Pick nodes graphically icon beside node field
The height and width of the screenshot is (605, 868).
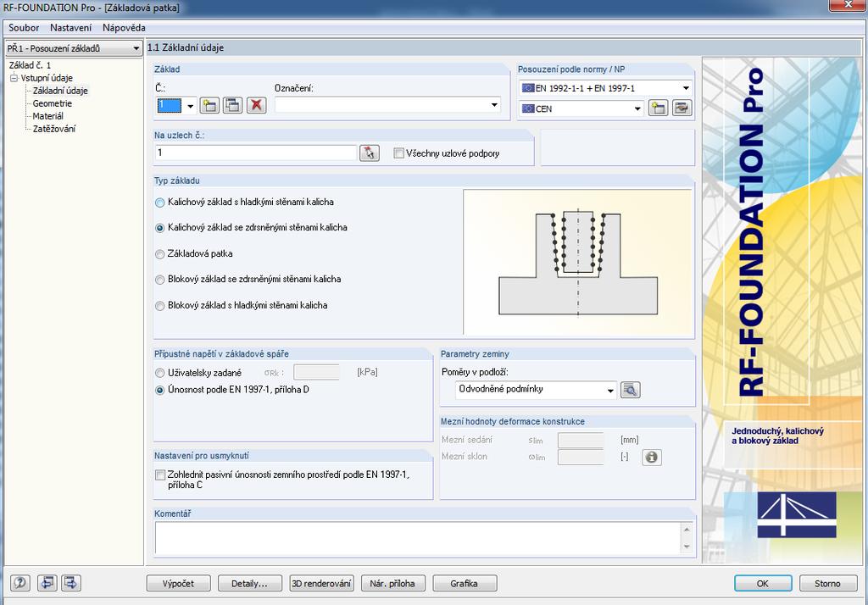[x=370, y=153]
